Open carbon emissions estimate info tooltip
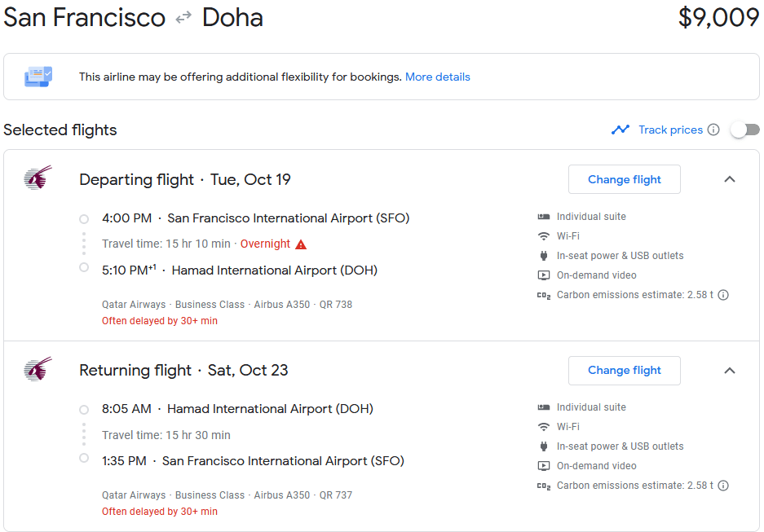 (x=722, y=295)
